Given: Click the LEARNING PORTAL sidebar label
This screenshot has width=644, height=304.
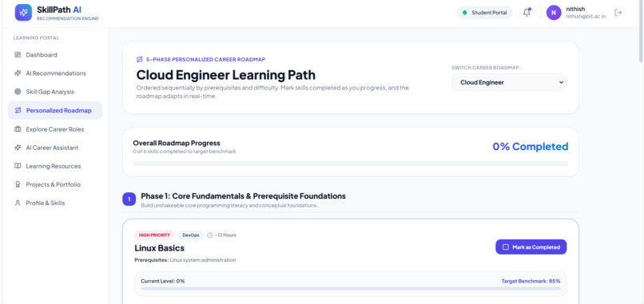Looking at the screenshot, I should [36, 38].
